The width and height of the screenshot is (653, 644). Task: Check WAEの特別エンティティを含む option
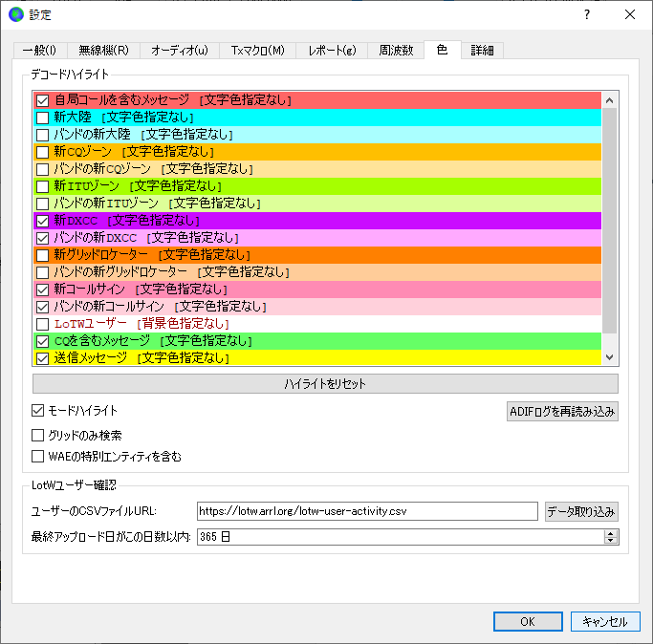click(x=38, y=457)
